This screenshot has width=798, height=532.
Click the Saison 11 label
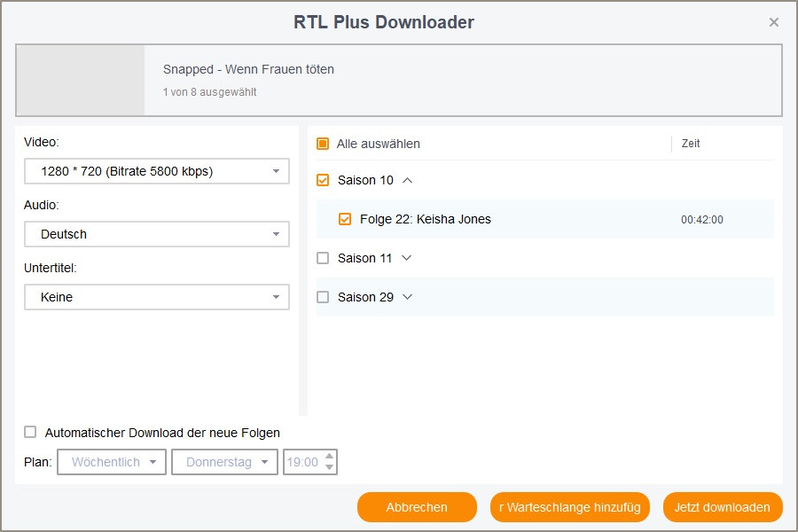(365, 258)
